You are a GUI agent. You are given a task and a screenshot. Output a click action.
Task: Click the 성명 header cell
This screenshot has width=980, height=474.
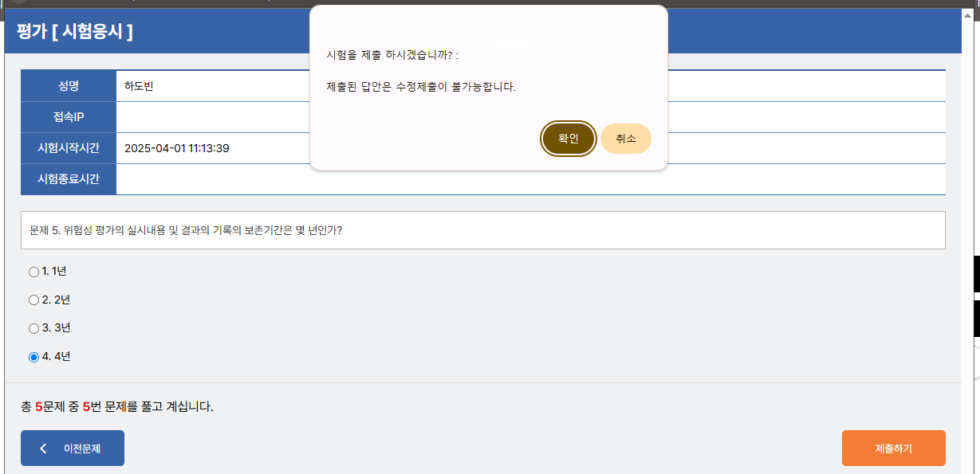click(69, 86)
